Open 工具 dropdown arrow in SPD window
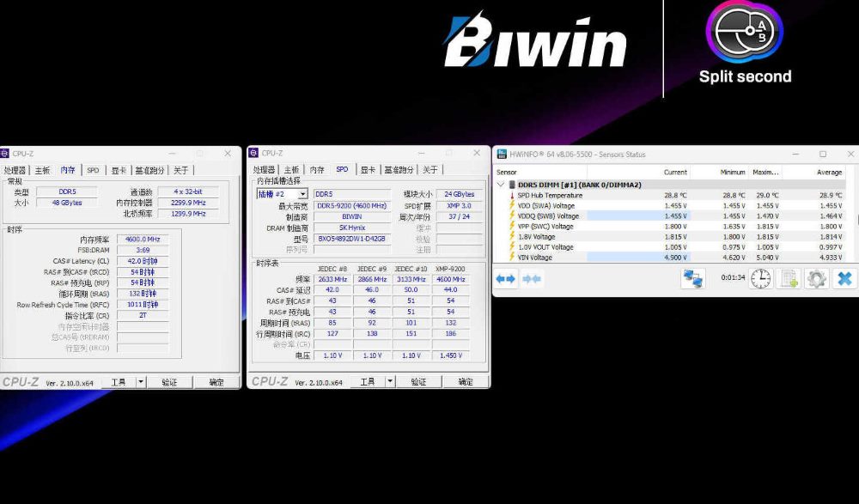This screenshot has height=504, width=859. click(x=390, y=381)
